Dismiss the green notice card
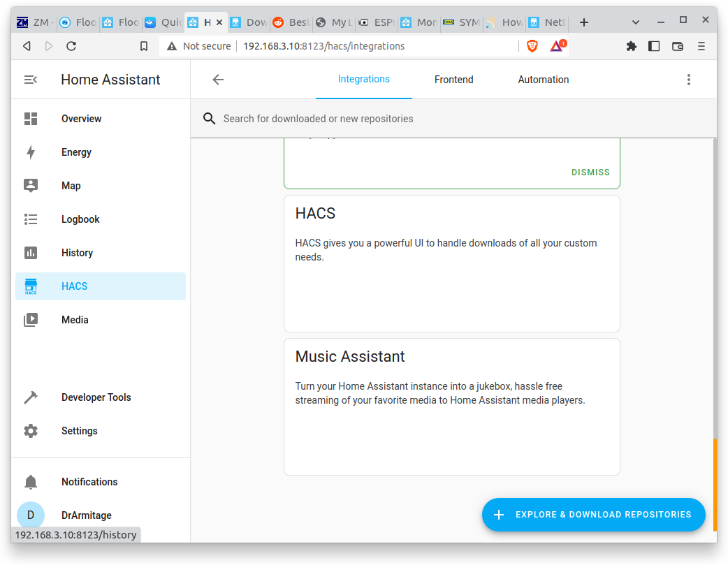Viewport: 728px width, 565px height. point(590,173)
